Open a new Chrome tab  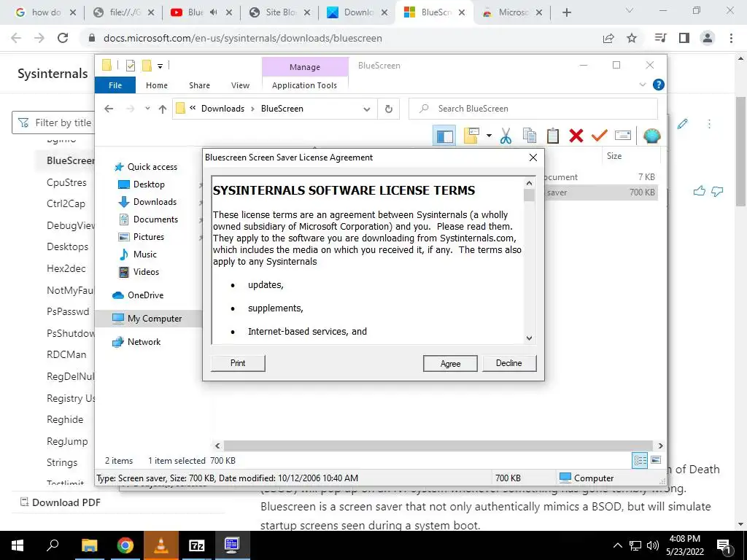(566, 13)
